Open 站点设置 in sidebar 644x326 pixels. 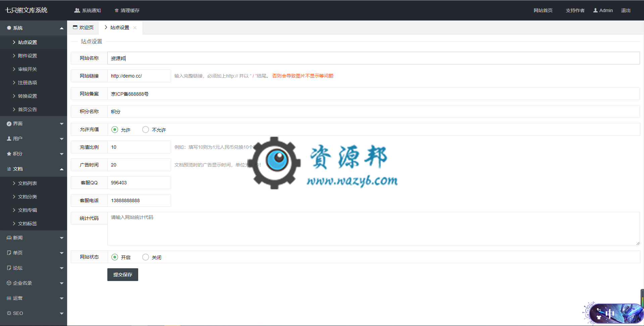click(34, 42)
